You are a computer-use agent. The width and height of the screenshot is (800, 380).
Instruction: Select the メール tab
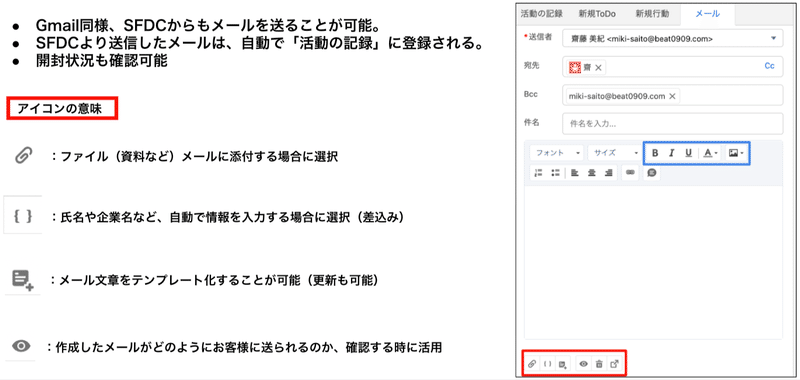point(708,14)
